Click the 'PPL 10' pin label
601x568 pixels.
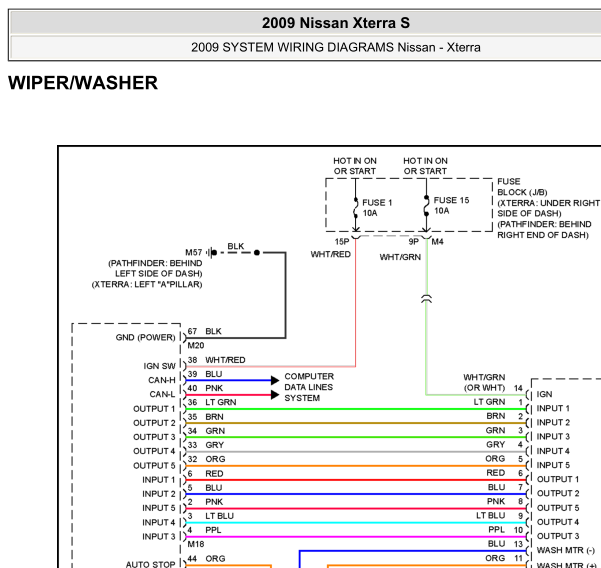click(x=506, y=530)
